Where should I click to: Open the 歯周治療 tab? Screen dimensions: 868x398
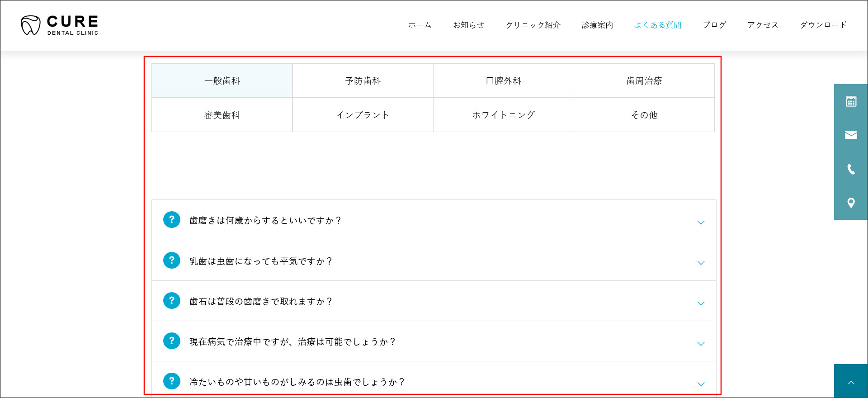(x=644, y=81)
